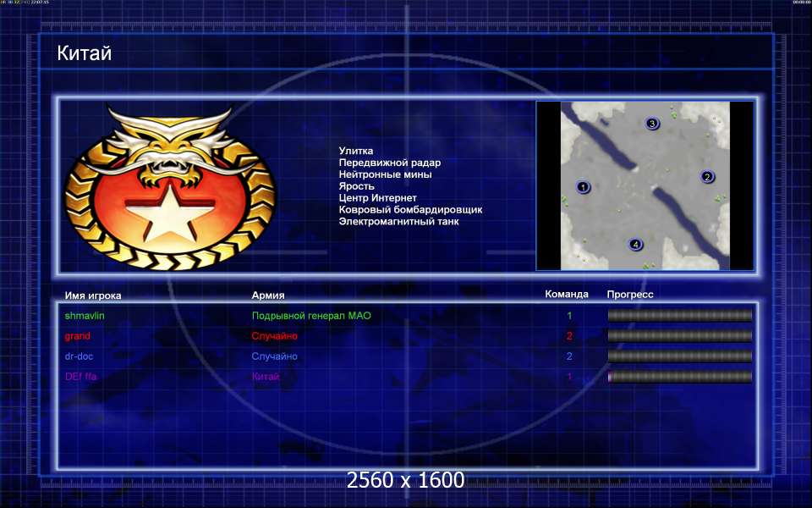The width and height of the screenshot is (812, 508).
Task: Click the 'Китай' title heading
Action: (85, 53)
